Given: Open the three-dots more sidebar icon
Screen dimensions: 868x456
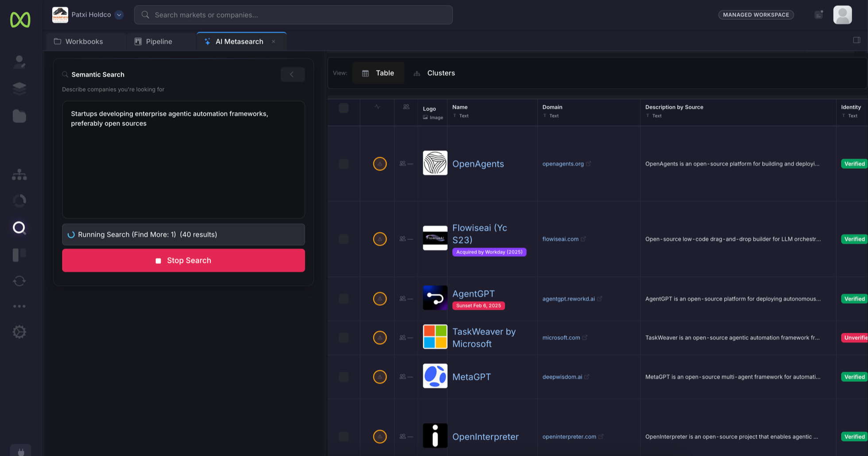Looking at the screenshot, I should pyautogui.click(x=19, y=306).
